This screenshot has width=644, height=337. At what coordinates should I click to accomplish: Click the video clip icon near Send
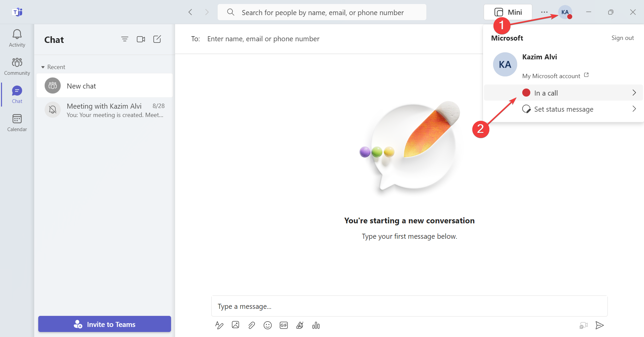584,325
